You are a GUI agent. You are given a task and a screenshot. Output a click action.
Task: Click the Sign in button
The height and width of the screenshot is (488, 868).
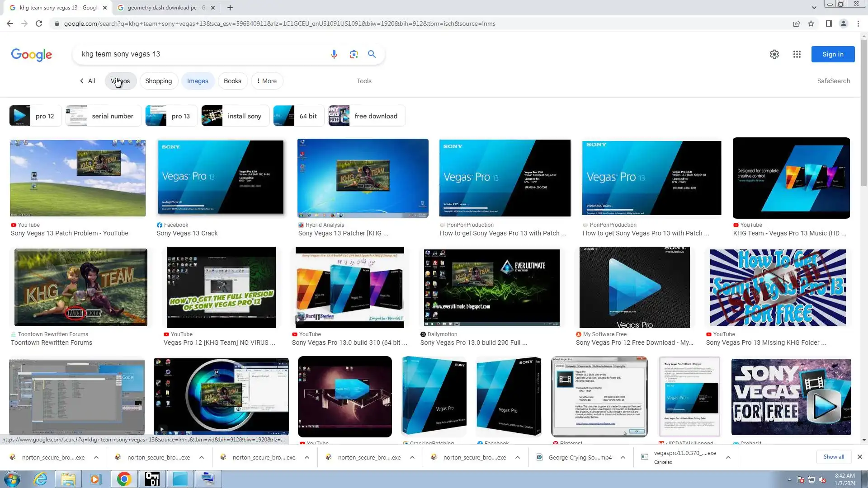(832, 54)
